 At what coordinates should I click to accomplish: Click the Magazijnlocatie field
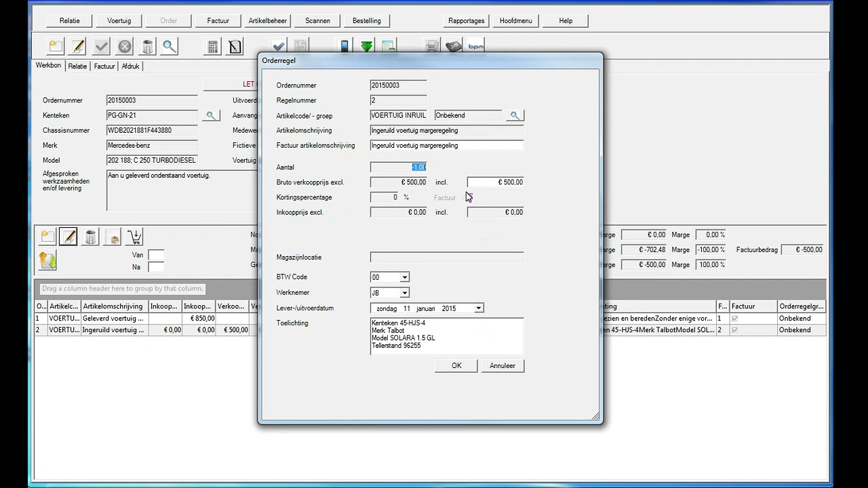(447, 258)
